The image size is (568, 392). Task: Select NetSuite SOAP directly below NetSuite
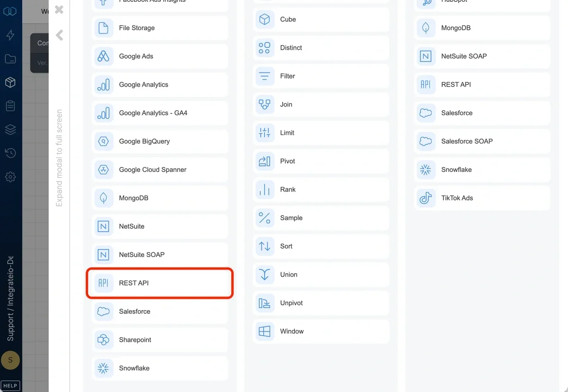click(x=160, y=255)
